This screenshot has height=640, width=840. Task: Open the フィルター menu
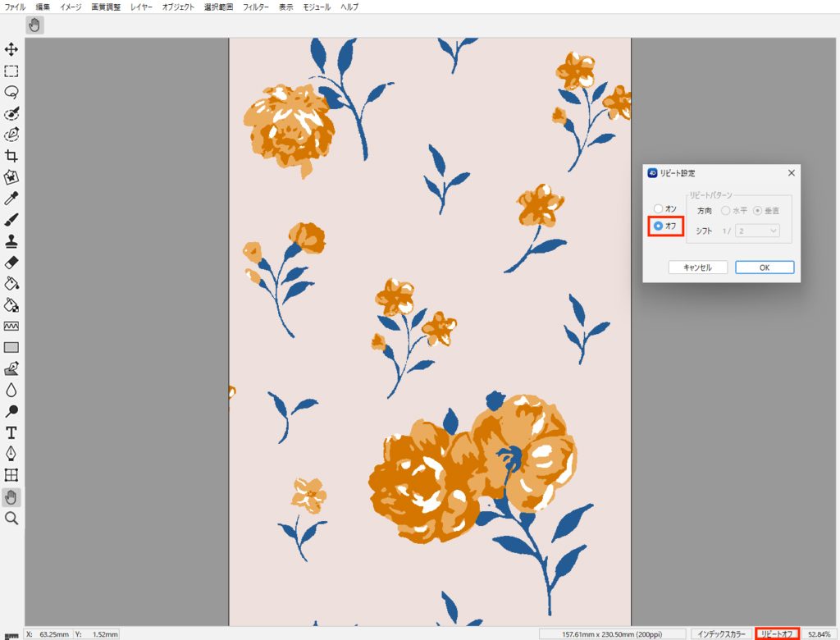pos(256,7)
